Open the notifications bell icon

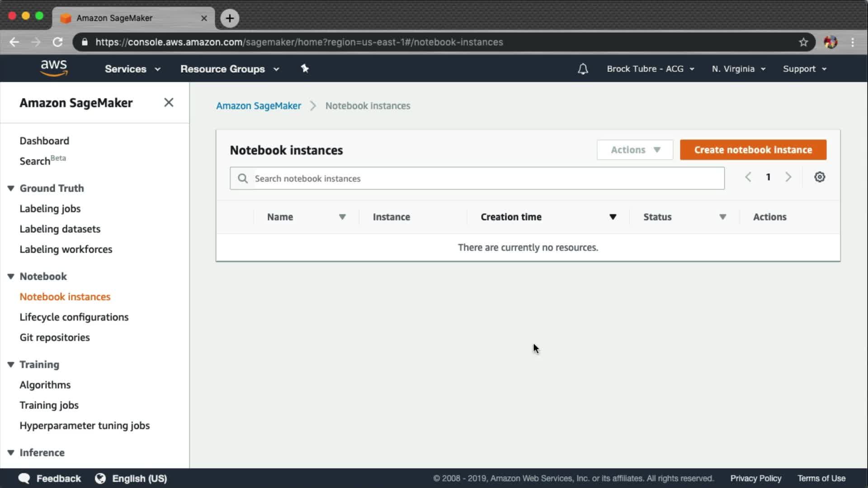pos(583,69)
